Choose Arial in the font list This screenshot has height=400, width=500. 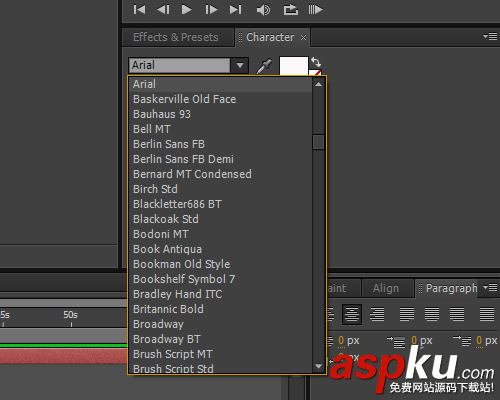[220, 84]
